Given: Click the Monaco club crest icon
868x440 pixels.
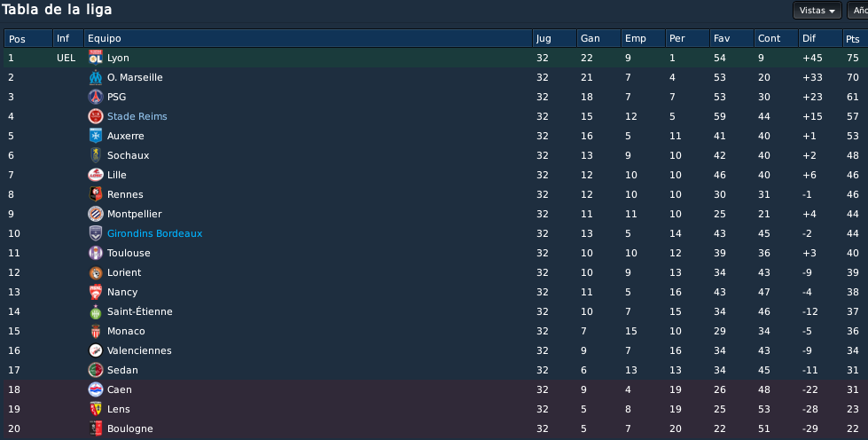Looking at the screenshot, I should click(96, 331).
